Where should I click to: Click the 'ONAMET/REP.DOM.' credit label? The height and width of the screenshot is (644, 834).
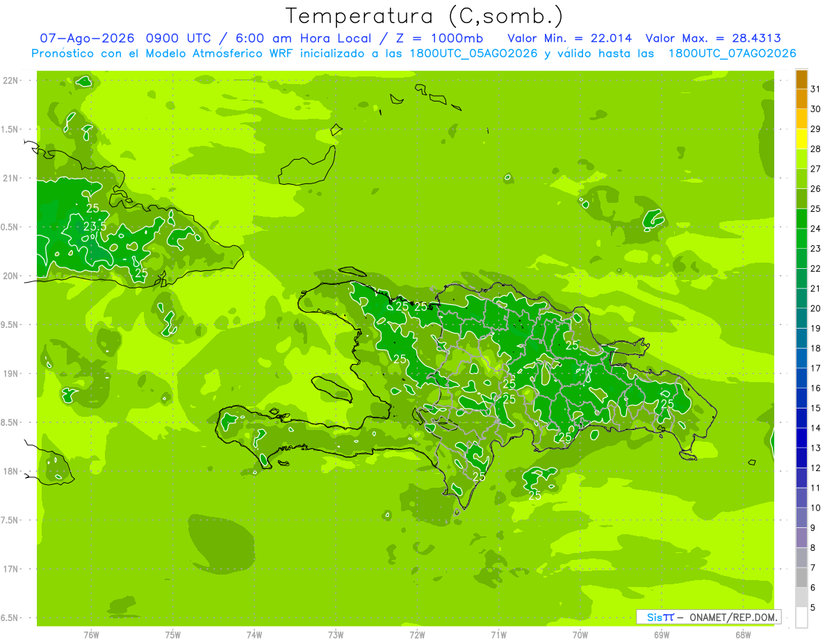tap(734, 617)
